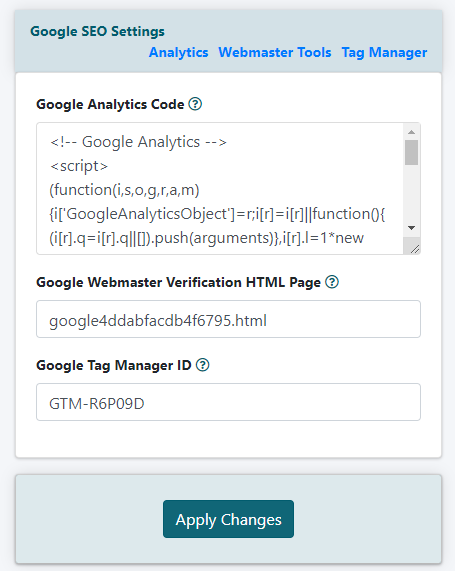Click the Google SEO Settings heading

click(97, 31)
